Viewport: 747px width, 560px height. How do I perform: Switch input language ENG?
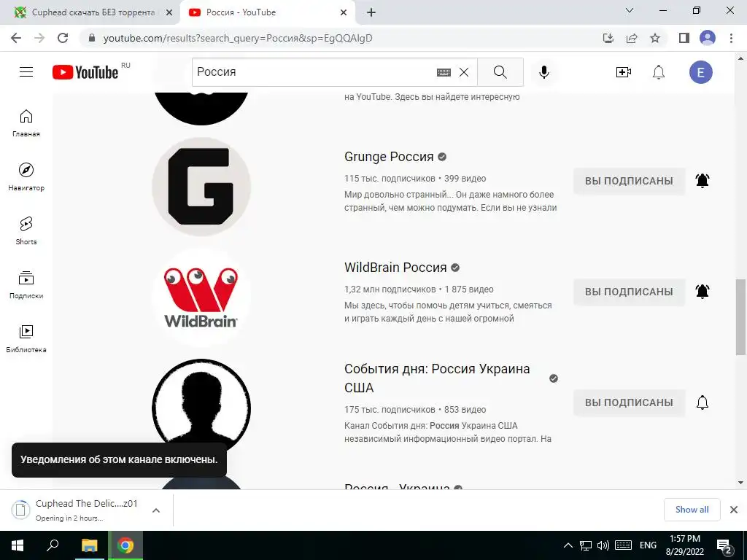click(x=648, y=545)
